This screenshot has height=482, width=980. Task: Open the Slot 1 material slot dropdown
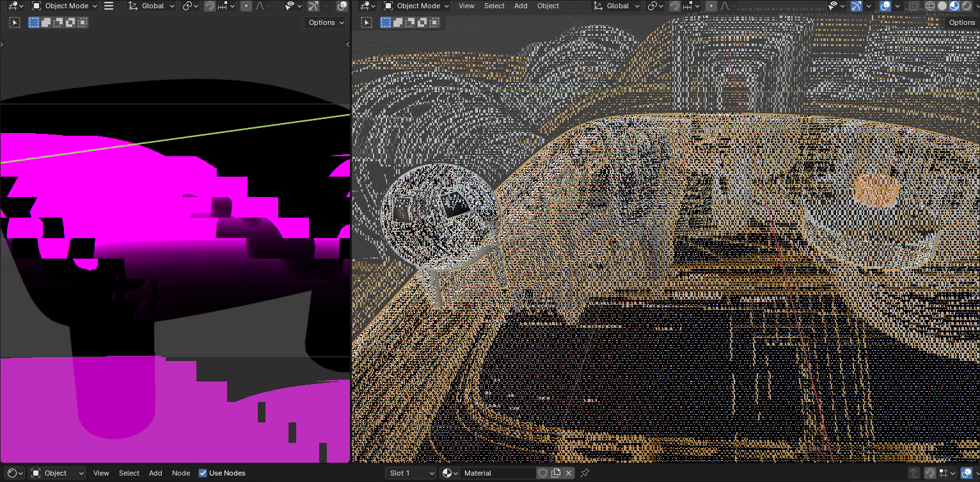point(411,473)
